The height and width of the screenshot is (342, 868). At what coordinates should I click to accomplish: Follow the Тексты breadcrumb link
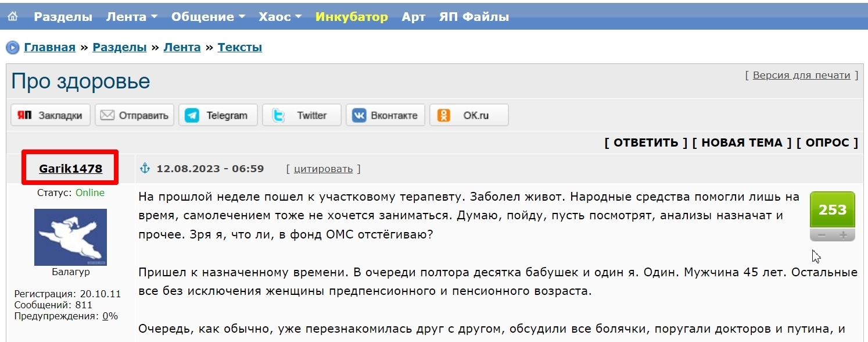click(x=239, y=47)
